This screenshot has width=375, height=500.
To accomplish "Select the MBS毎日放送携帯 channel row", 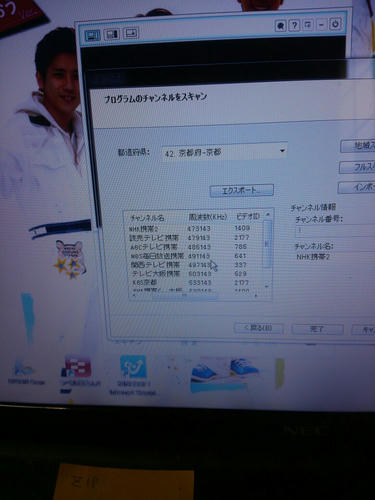I will [196, 256].
